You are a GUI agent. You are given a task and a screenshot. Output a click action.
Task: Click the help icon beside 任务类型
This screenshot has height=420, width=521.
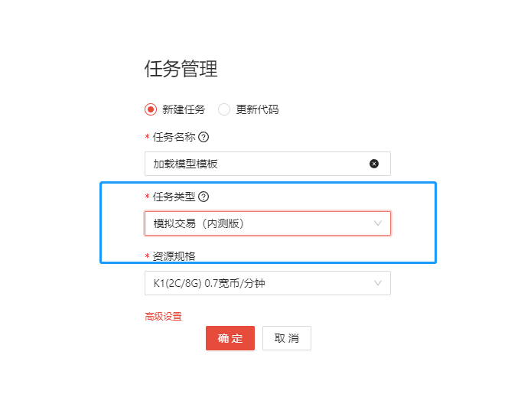204,197
